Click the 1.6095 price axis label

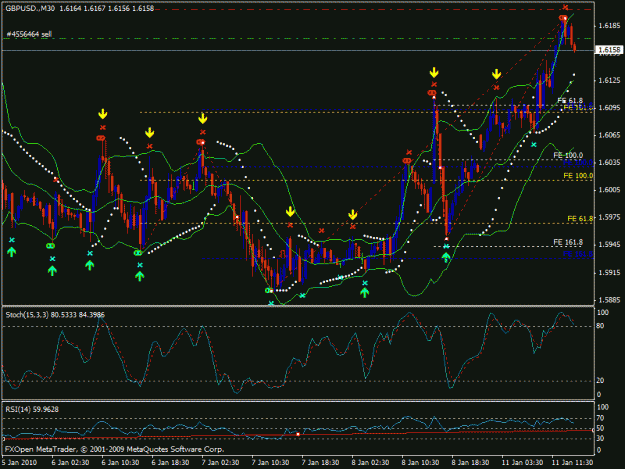pyautogui.click(x=609, y=108)
